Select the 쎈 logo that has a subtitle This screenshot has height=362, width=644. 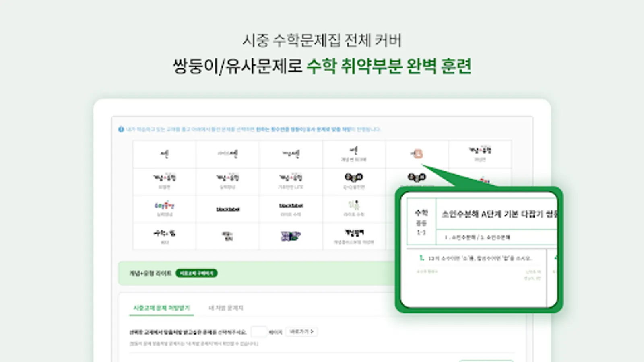pos(354,150)
